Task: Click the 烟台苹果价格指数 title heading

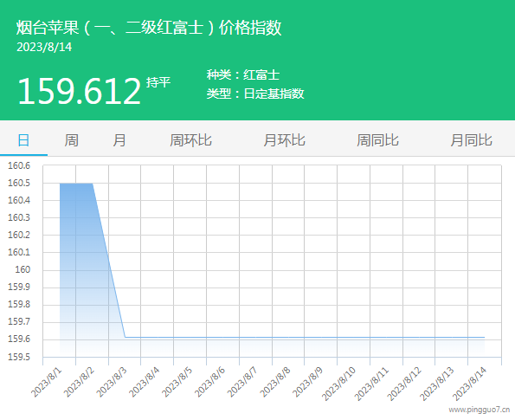Action: (x=149, y=27)
